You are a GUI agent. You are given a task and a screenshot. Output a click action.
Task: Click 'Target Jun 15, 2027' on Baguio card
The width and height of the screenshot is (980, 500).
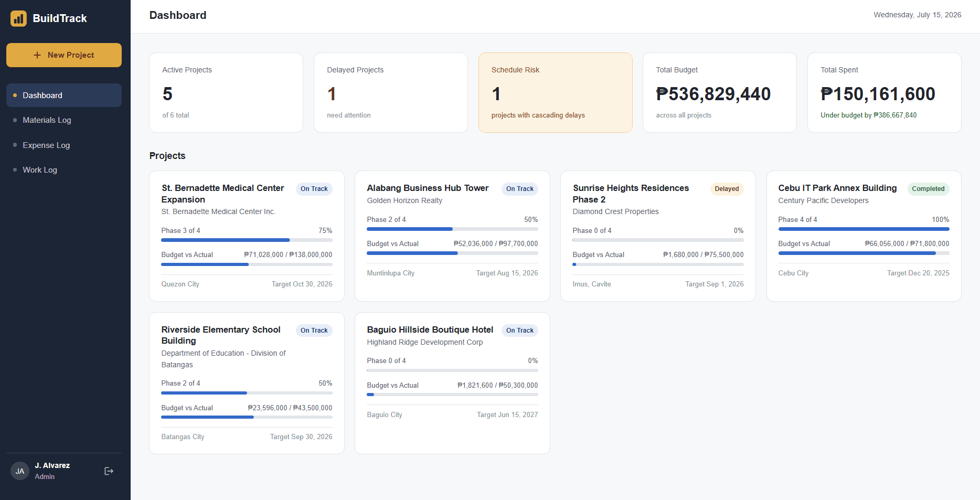(507, 415)
